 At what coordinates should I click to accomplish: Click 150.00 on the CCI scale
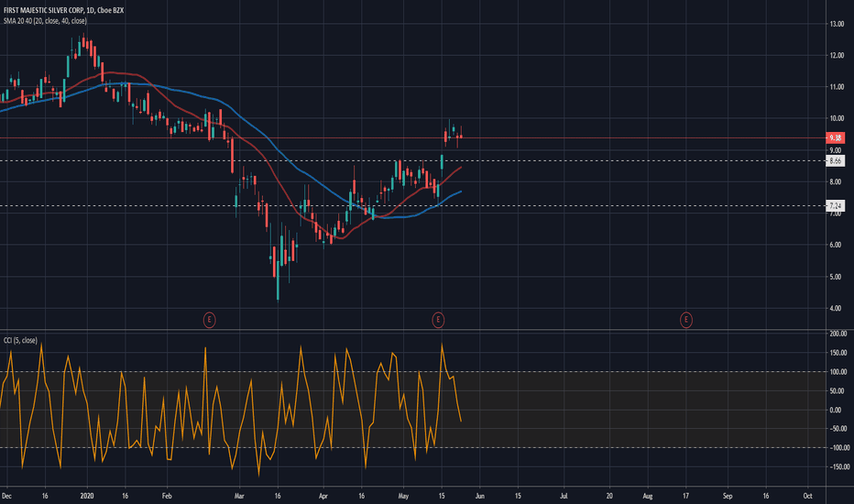pos(838,353)
